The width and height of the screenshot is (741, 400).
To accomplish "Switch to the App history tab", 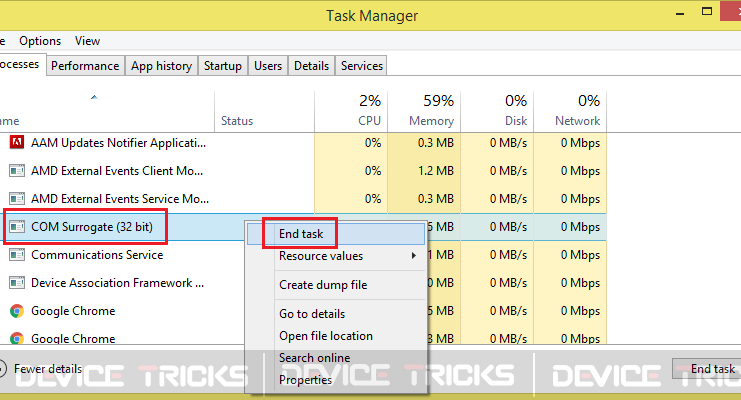I will [x=162, y=66].
